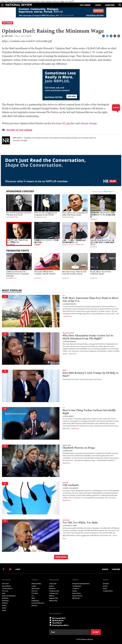Print the article icon
Viewport: 122px width, 644px height.
coord(115,36)
